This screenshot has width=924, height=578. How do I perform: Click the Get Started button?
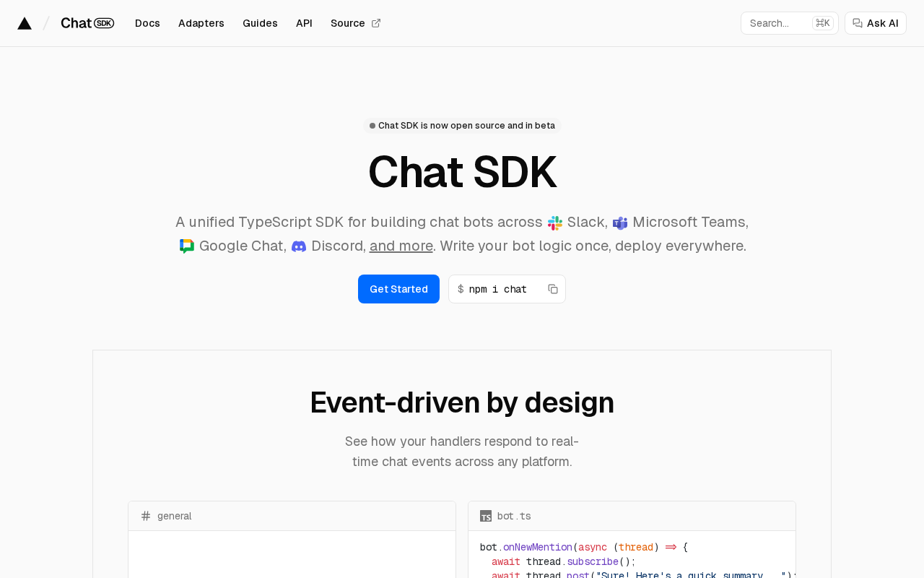(x=398, y=289)
